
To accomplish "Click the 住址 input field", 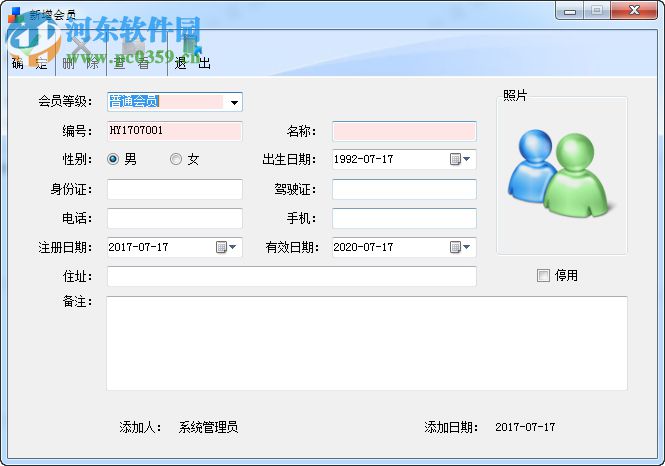I will [292, 276].
